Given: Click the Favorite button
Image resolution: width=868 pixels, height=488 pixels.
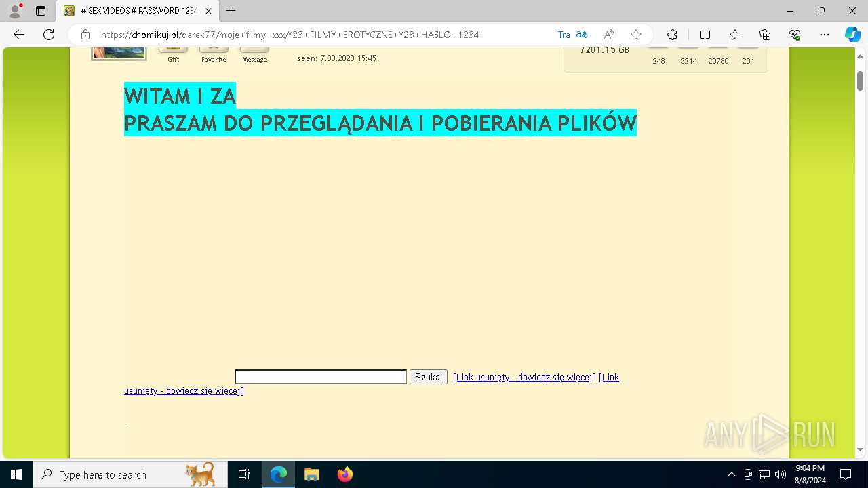Looking at the screenshot, I should click(x=214, y=54).
